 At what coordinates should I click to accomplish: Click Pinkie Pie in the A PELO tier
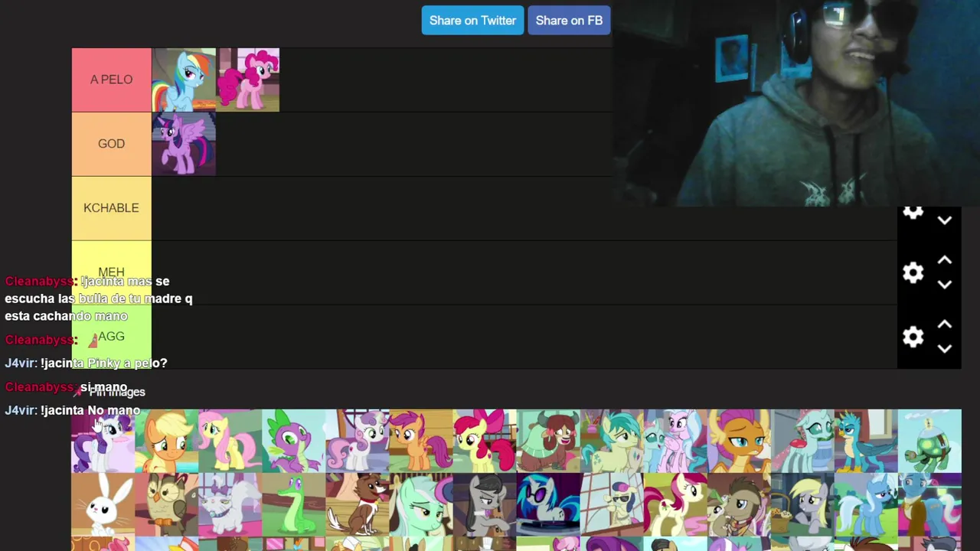tap(248, 80)
